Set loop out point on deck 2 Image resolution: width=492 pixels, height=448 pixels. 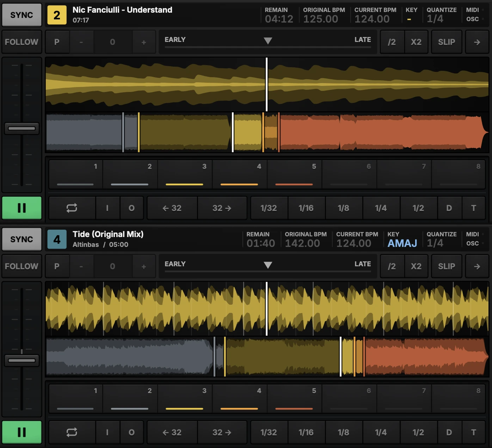point(131,208)
